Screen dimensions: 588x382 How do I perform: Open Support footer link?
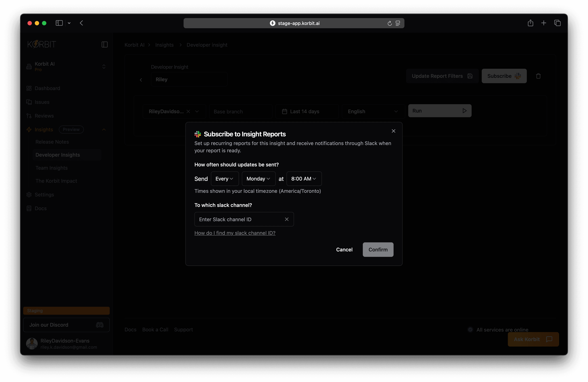[183, 329]
